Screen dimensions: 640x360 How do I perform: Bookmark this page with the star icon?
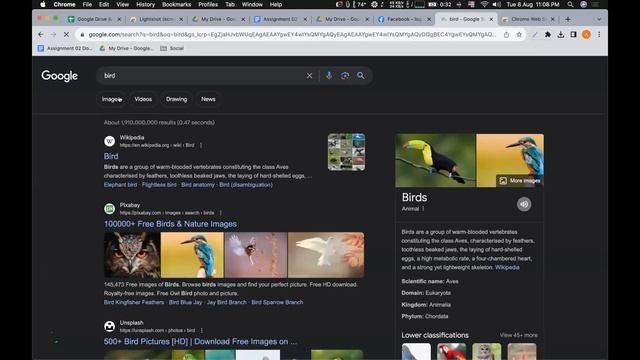[x=519, y=35]
